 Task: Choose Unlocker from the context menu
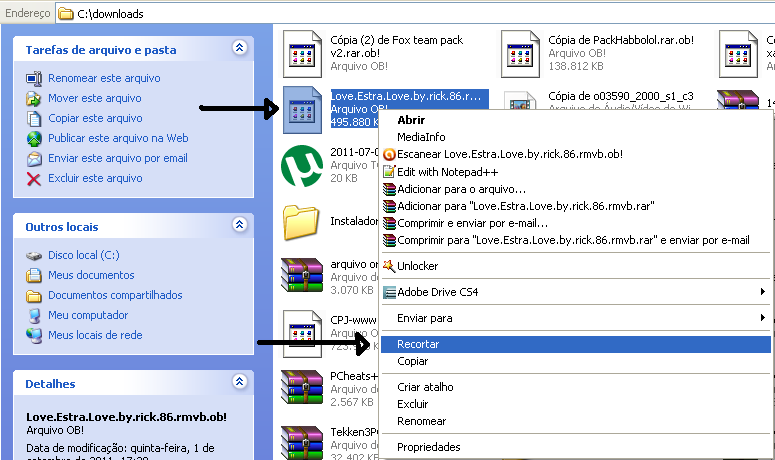click(x=417, y=266)
